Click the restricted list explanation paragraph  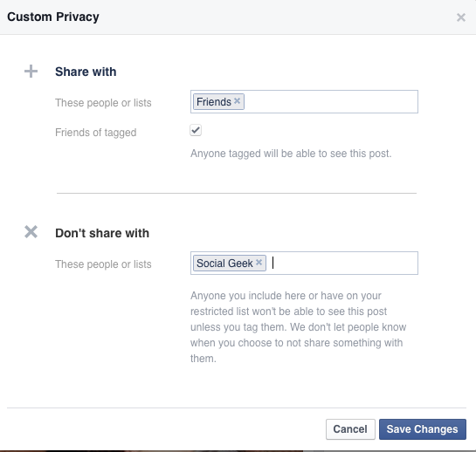click(x=298, y=327)
